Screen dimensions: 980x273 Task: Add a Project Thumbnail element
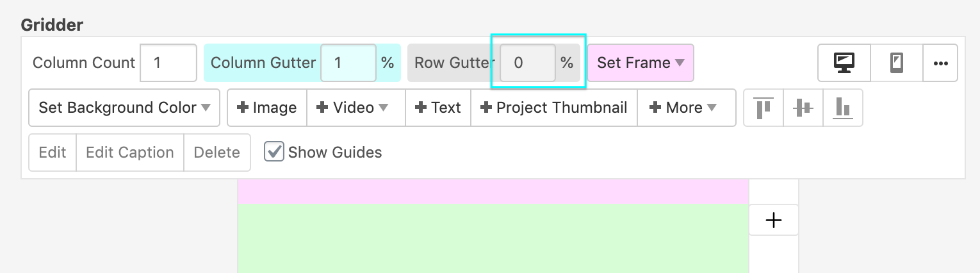point(553,108)
